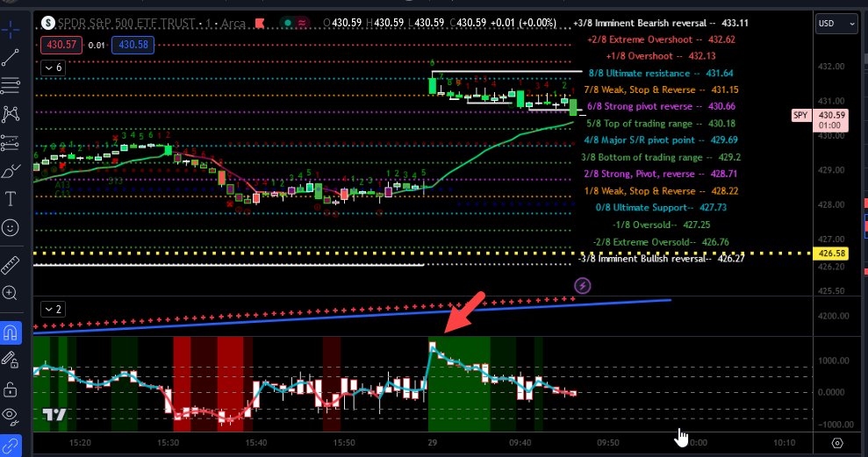Collapse the indicator legend showing 6
Image resolution: width=868 pixels, height=457 pixels.
(x=54, y=68)
